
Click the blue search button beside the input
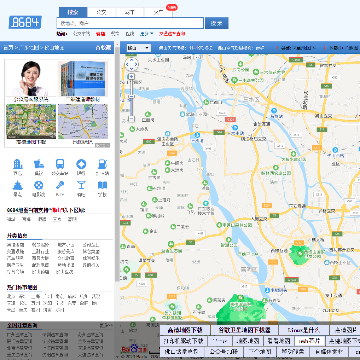(x=217, y=23)
